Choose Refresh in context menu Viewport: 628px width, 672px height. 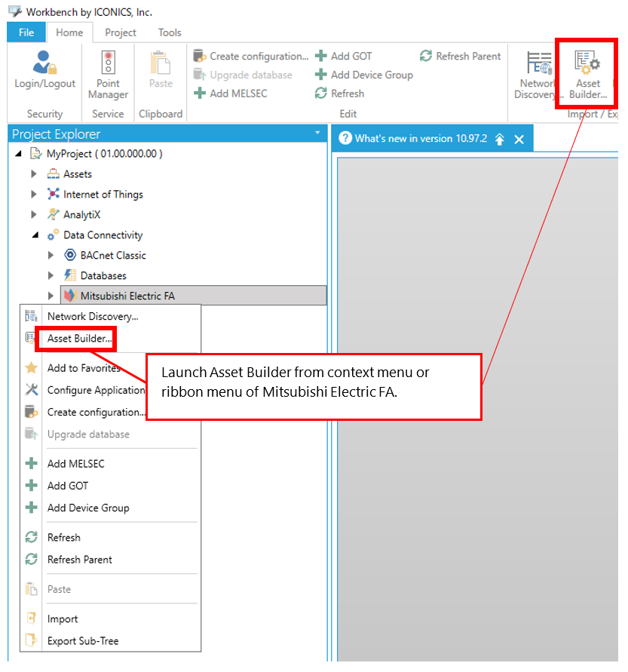tap(111, 538)
